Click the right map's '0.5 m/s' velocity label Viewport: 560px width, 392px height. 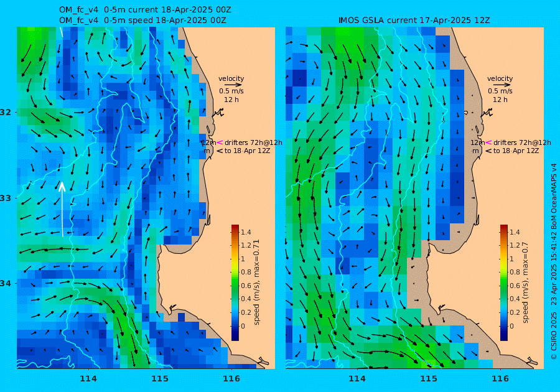500,91
